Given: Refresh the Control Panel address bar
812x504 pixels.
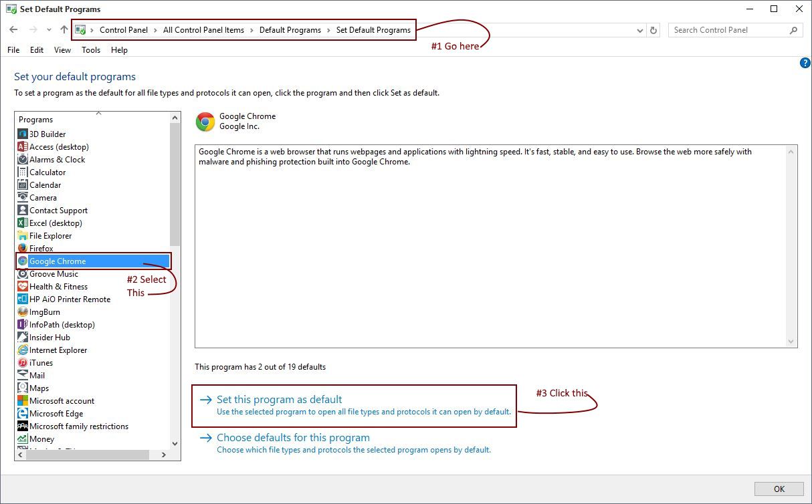Looking at the screenshot, I should 653,30.
